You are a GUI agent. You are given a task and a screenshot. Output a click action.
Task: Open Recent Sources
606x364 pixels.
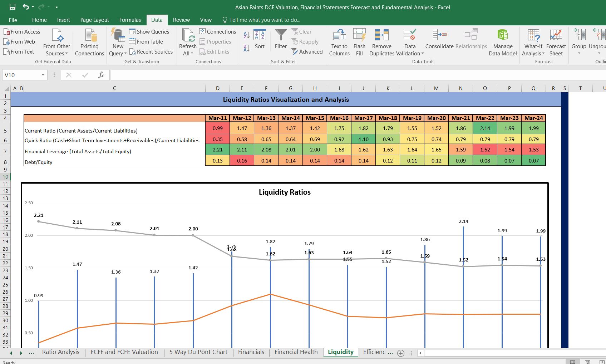(151, 52)
